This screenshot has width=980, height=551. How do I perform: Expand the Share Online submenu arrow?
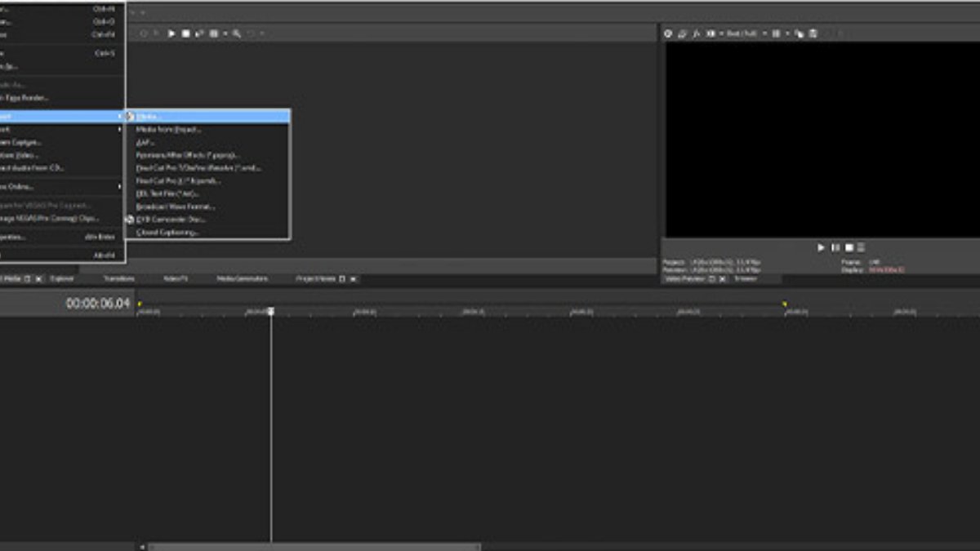click(119, 187)
